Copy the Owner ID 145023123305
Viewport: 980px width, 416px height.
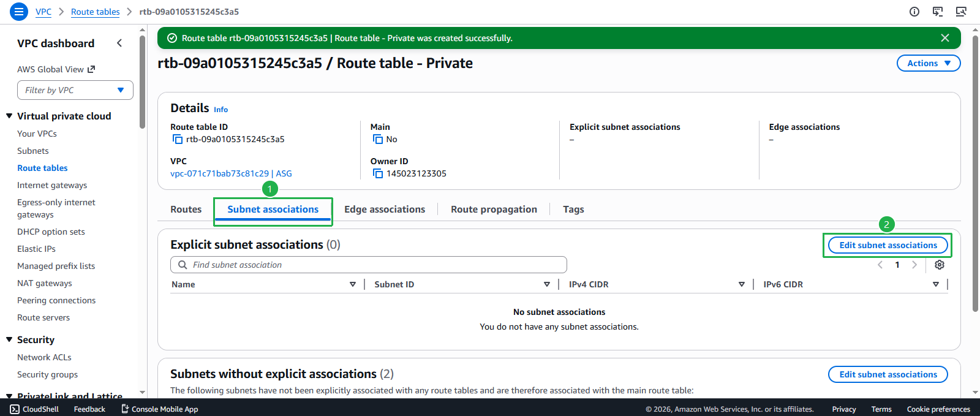pos(378,173)
